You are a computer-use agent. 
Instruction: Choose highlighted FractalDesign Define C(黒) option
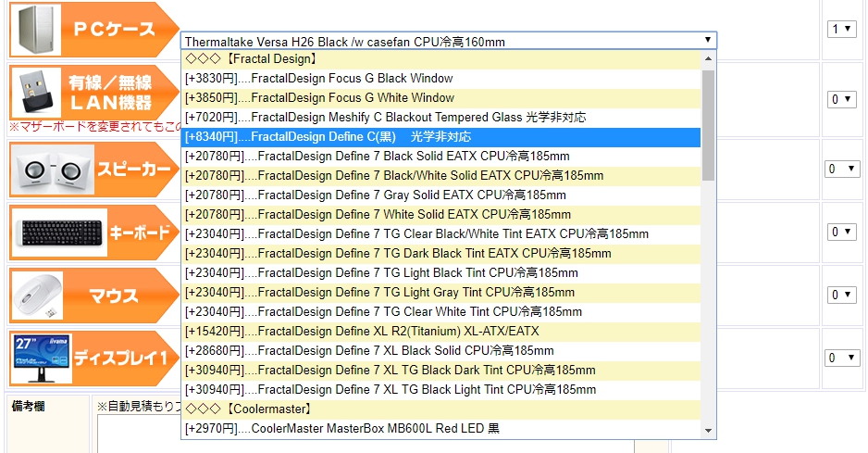[440, 136]
